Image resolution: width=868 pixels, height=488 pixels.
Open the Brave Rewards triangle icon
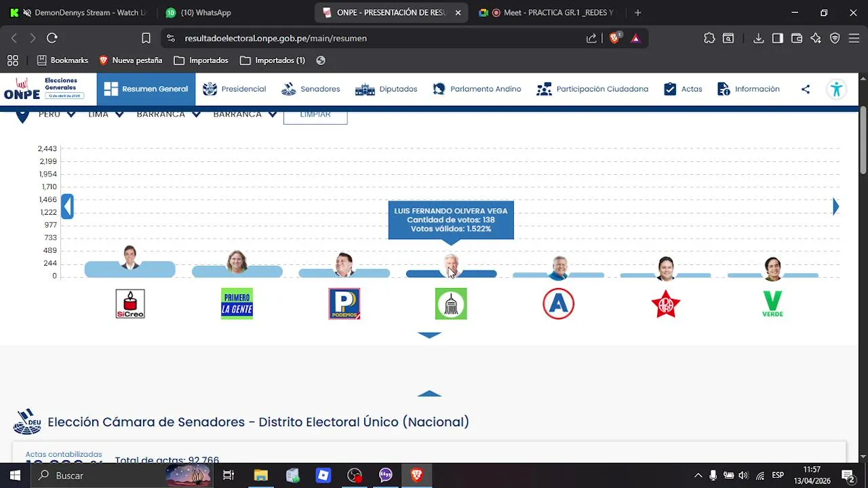click(635, 39)
